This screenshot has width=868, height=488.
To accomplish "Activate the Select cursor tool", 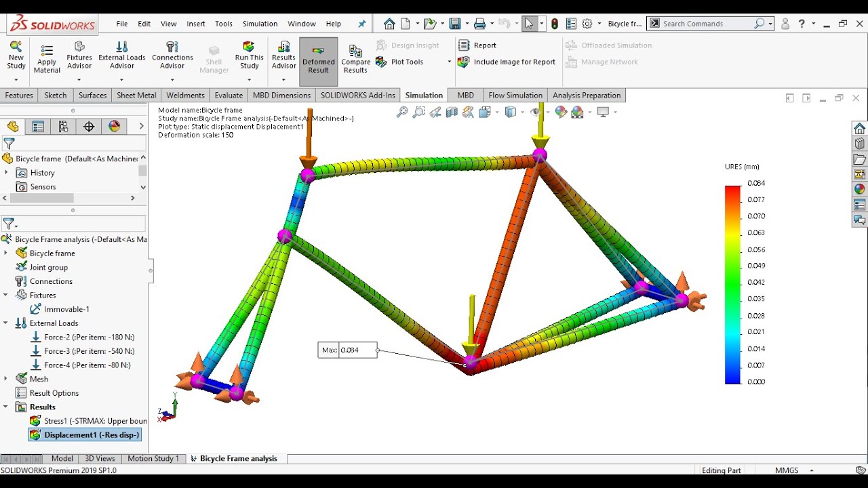I will pyautogui.click(x=529, y=24).
